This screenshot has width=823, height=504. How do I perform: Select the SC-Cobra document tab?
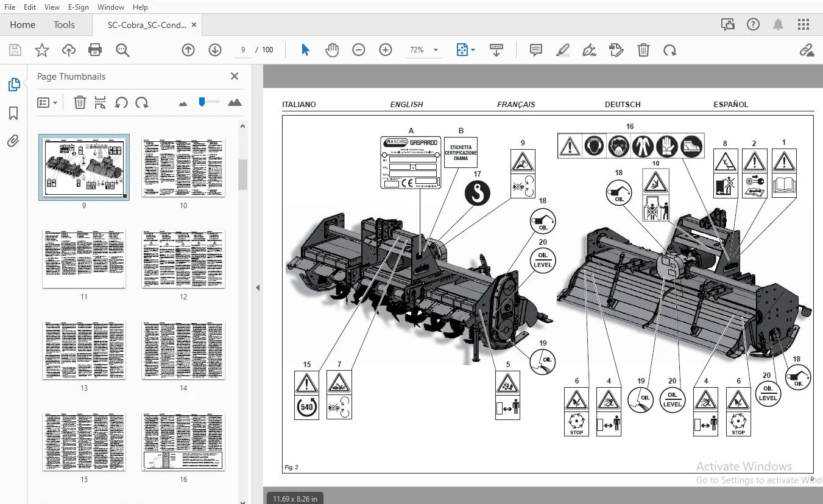(147, 25)
